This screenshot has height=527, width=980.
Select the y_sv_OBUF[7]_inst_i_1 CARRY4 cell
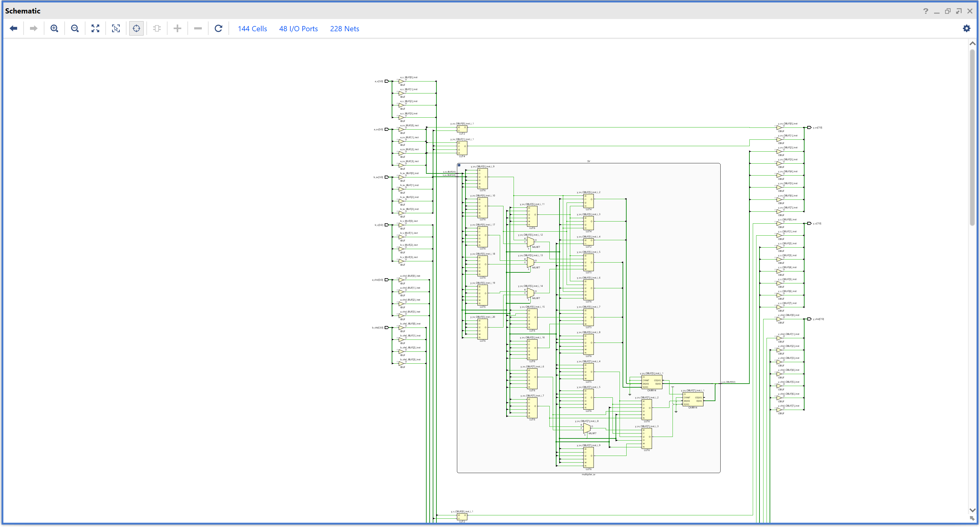coord(692,400)
